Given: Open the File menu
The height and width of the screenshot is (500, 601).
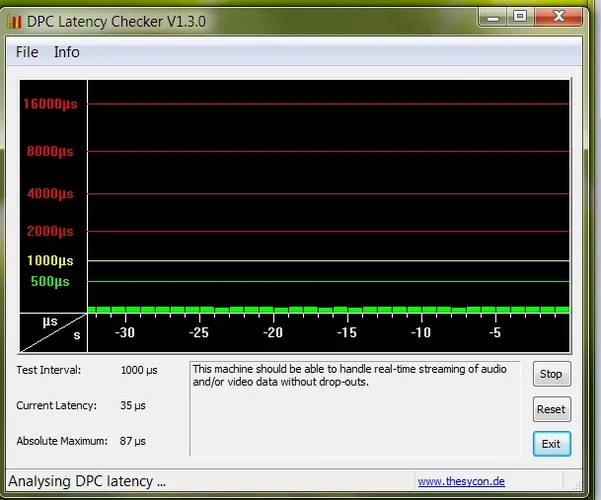Looking at the screenshot, I should tap(27, 52).
